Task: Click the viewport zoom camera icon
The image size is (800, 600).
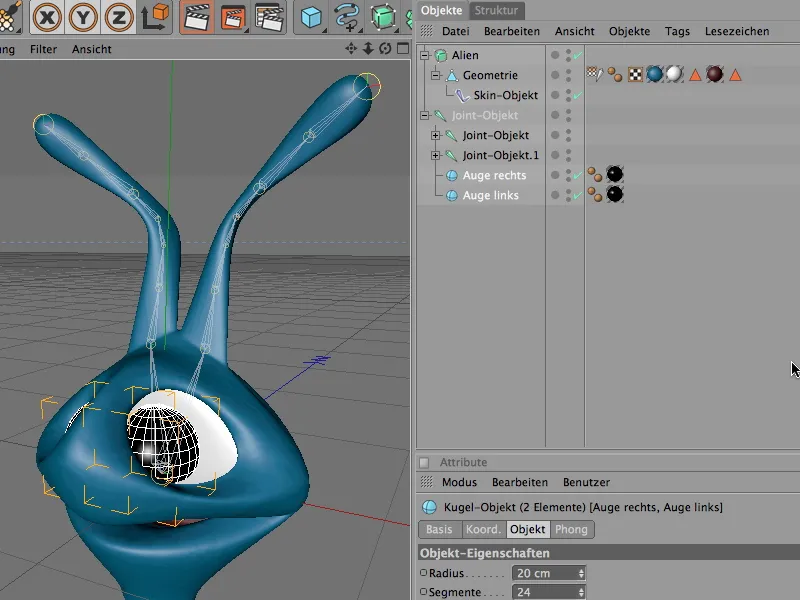Action: point(368,48)
